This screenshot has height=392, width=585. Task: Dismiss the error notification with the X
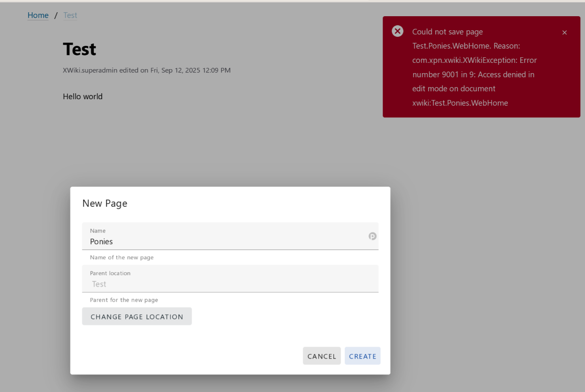[564, 32]
